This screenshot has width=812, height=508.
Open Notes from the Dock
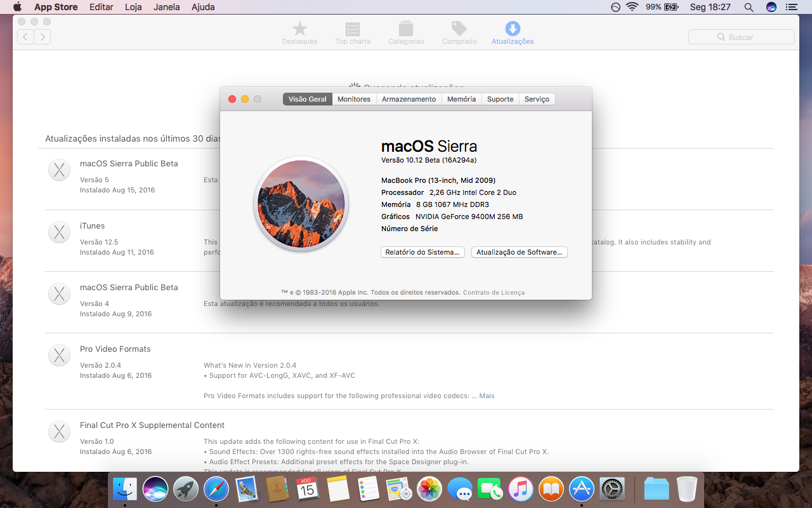338,489
